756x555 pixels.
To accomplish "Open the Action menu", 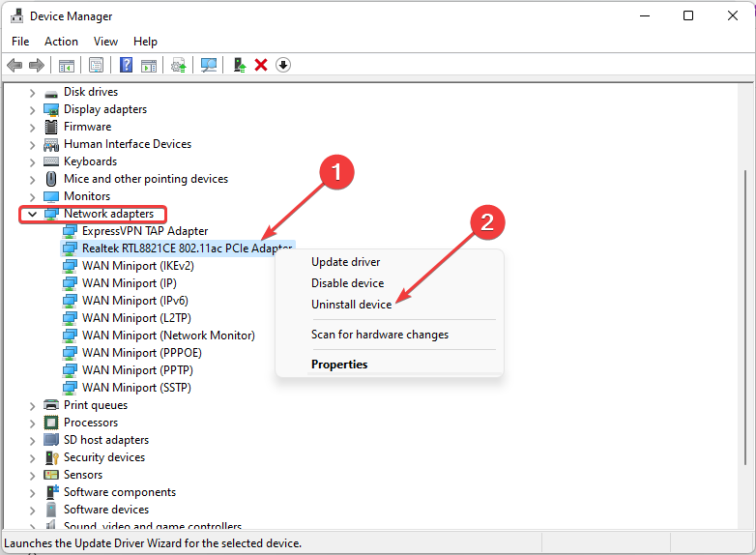I will click(x=61, y=42).
